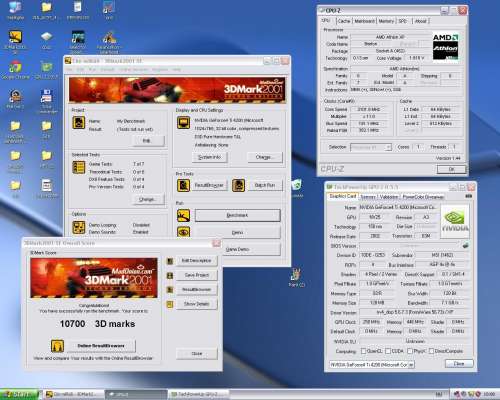Click the NVIDIA logo in GPU-Z
The height and width of the screenshot is (400, 500).
(455, 221)
